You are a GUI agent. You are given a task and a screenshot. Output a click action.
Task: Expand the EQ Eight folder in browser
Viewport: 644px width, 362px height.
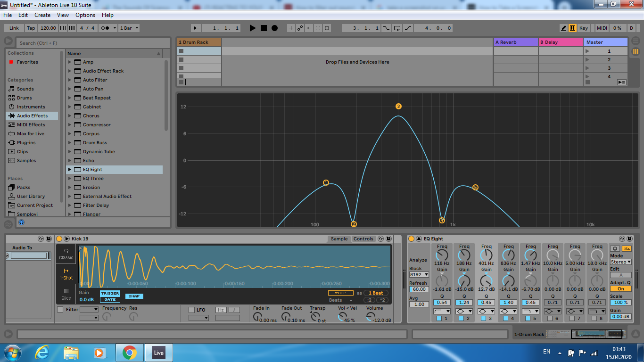tap(70, 170)
